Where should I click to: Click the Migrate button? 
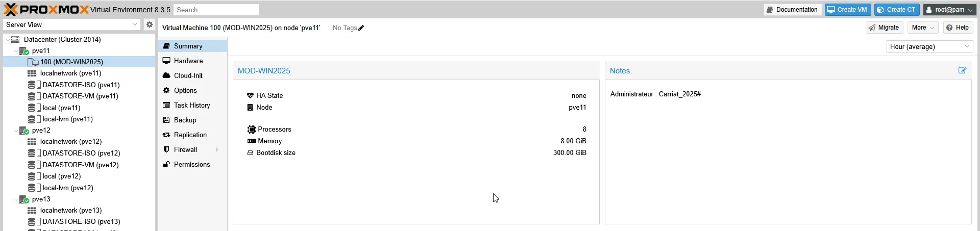click(x=884, y=28)
